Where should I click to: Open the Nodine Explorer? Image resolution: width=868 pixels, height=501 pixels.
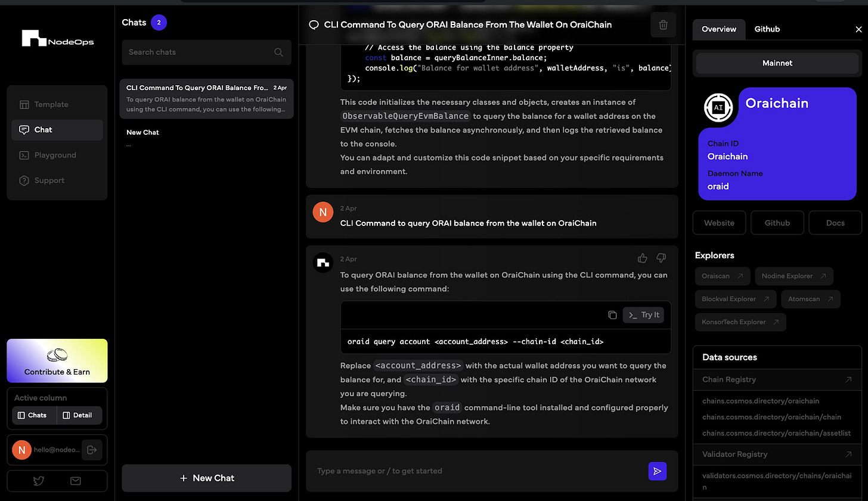[x=794, y=276]
